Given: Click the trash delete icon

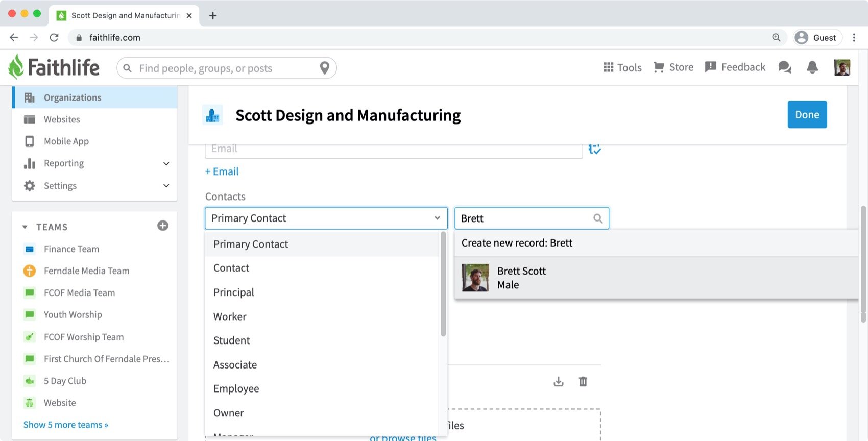Looking at the screenshot, I should click(x=583, y=382).
